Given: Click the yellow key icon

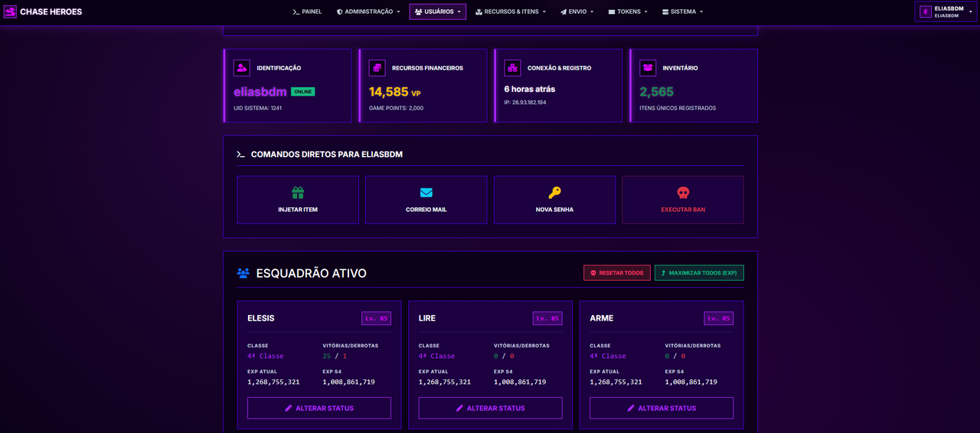Looking at the screenshot, I should (554, 193).
